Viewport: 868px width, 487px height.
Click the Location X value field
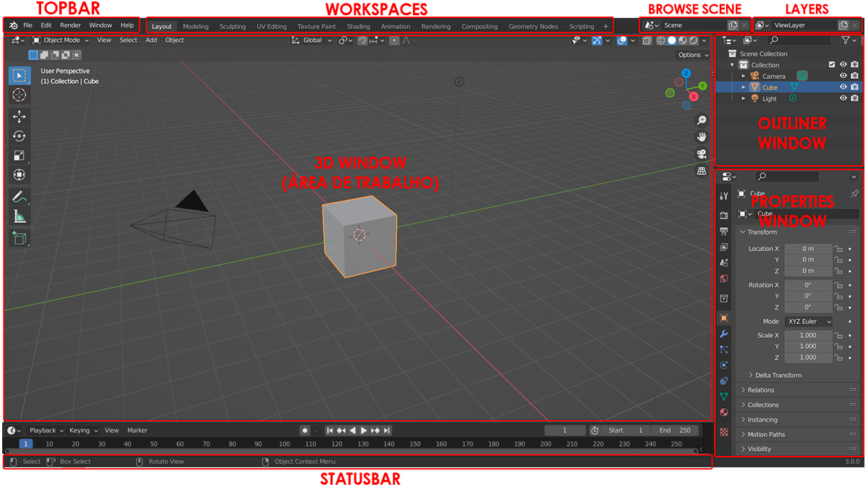click(808, 248)
